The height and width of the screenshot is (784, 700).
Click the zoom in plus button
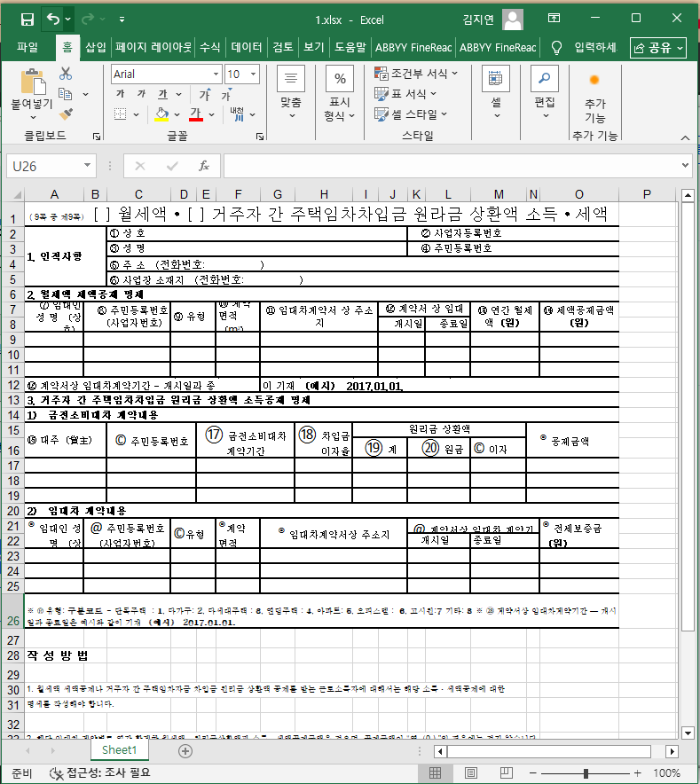click(x=638, y=773)
